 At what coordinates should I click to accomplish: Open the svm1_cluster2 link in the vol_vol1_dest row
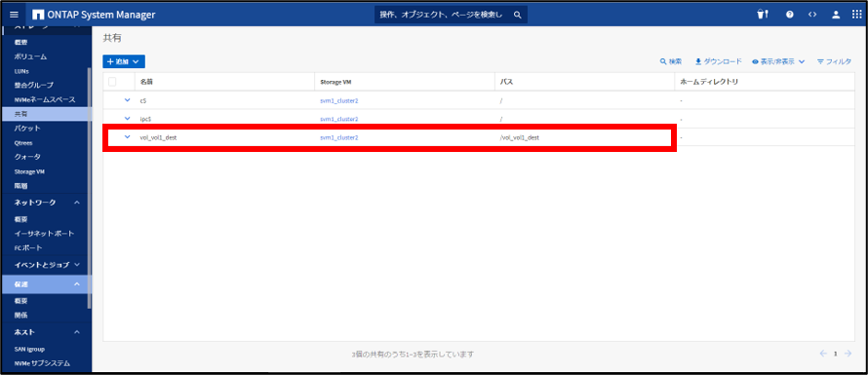(x=338, y=137)
